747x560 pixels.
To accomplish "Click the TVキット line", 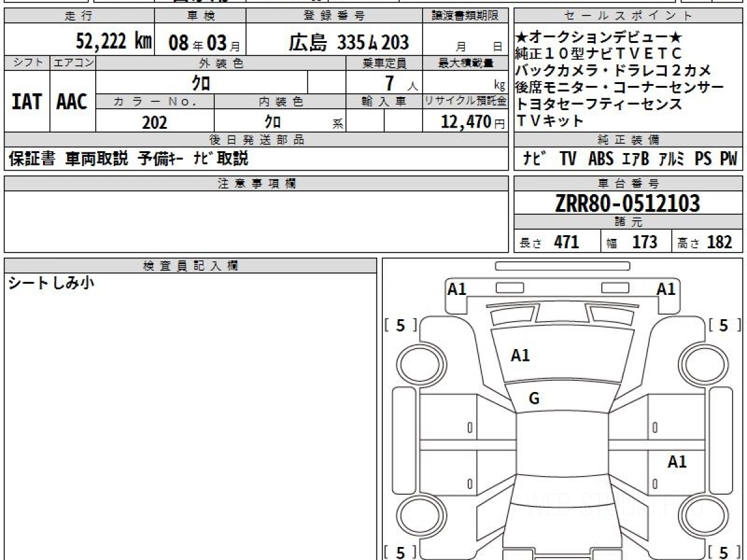I will (550, 120).
